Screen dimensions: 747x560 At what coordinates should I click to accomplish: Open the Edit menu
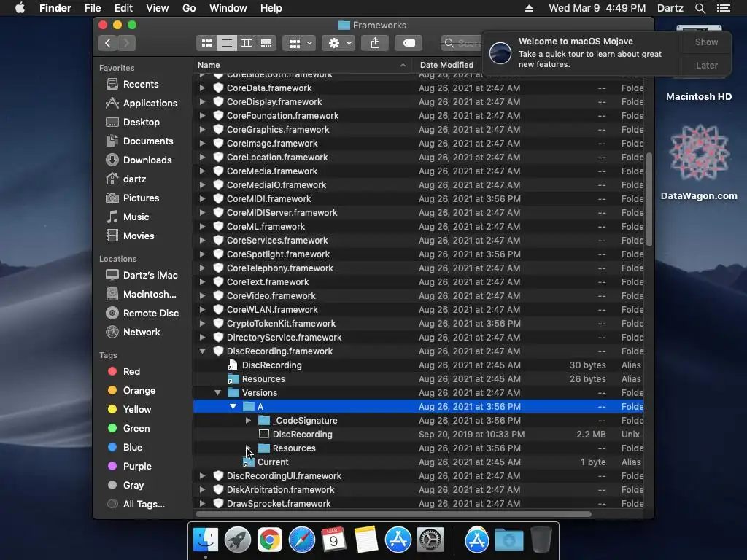[123, 8]
